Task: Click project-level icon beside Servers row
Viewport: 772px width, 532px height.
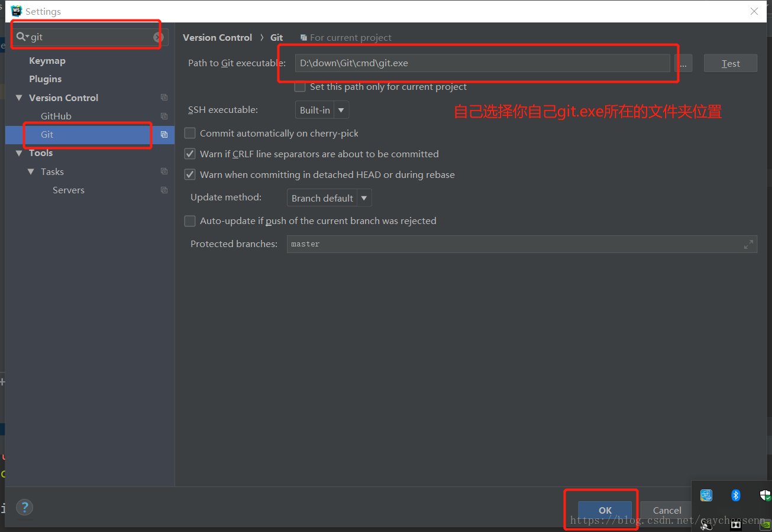Action: pyautogui.click(x=164, y=190)
